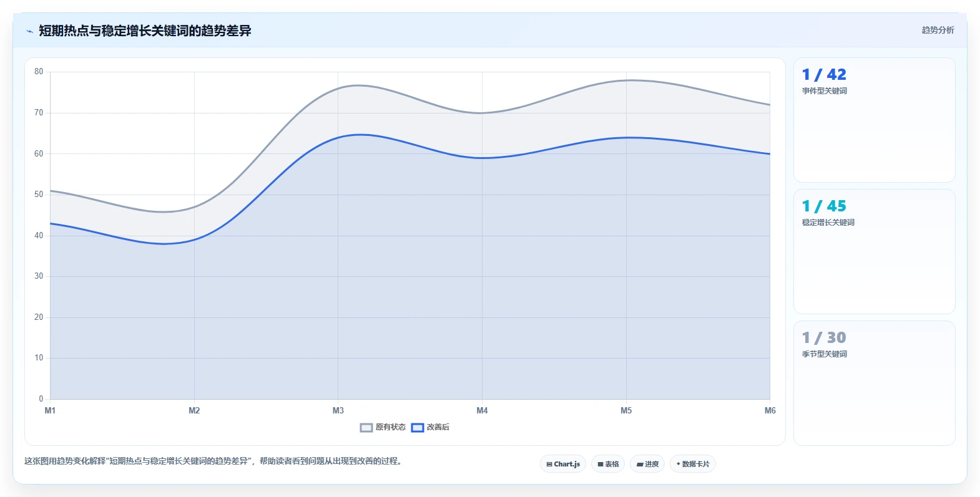
Task: Click the 趋势分析 label in header
Action: coord(938,30)
